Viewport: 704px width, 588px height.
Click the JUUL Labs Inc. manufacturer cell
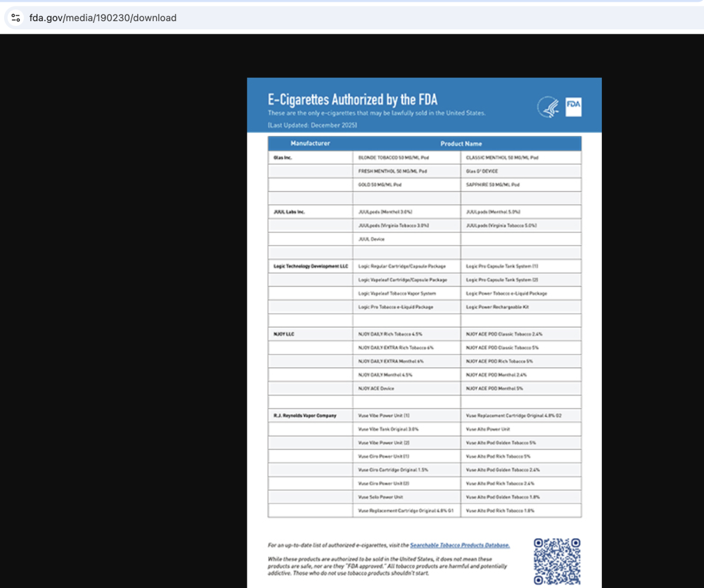click(289, 212)
